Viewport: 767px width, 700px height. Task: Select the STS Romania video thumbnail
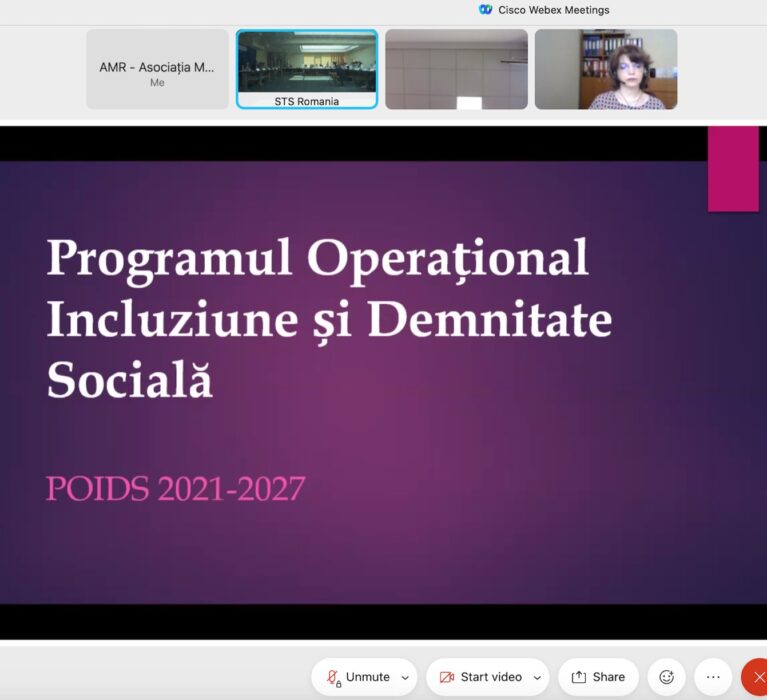[307, 69]
